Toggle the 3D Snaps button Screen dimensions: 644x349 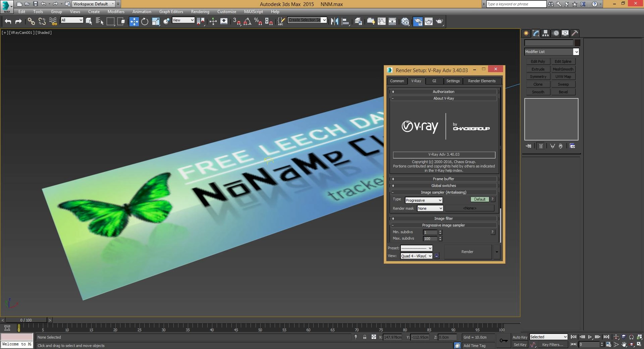236,21
